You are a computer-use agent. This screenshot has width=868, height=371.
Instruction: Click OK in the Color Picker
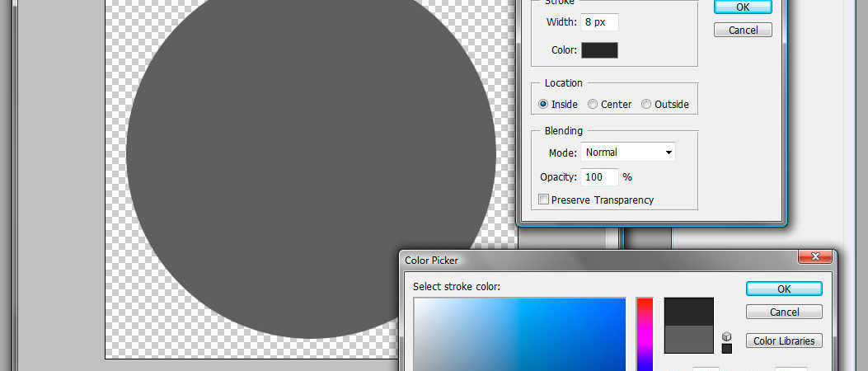784,289
